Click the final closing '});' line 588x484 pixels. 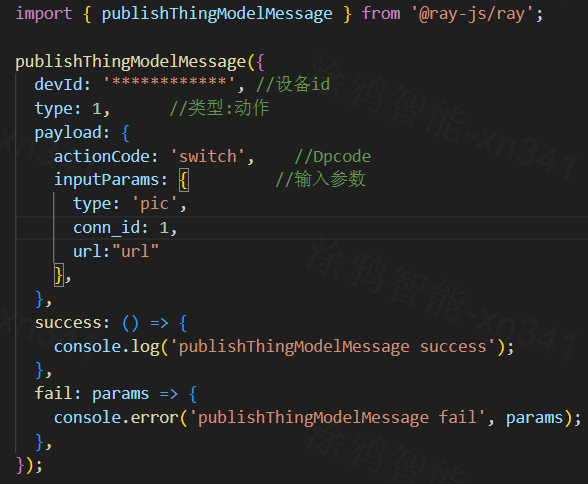pyautogui.click(x=29, y=465)
